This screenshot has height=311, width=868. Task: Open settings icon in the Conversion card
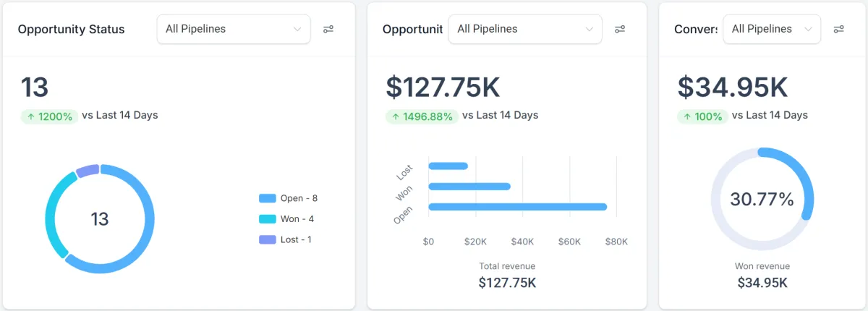point(838,29)
